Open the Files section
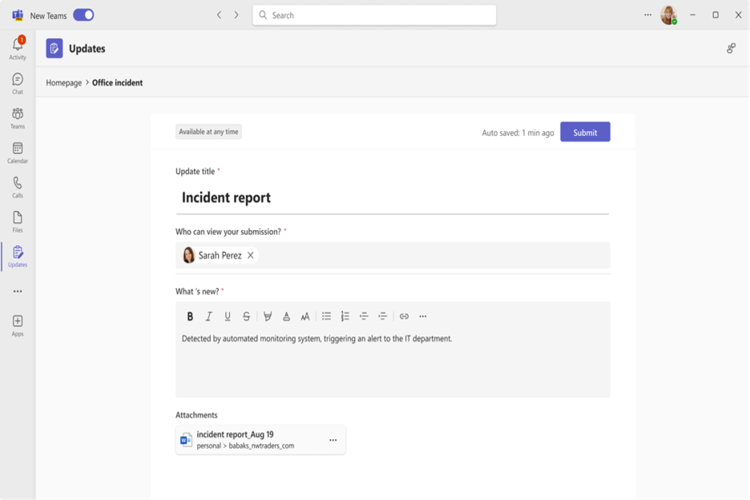Screen dimensions: 750x500 tap(18, 220)
